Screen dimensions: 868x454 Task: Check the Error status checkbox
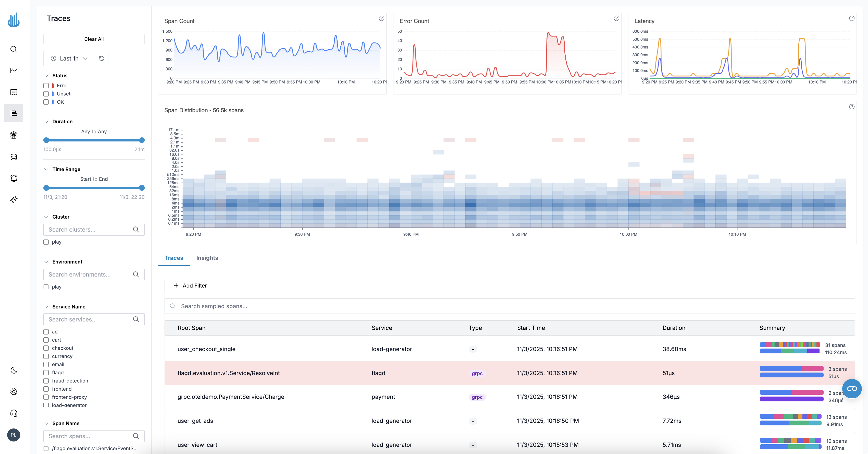tap(46, 86)
